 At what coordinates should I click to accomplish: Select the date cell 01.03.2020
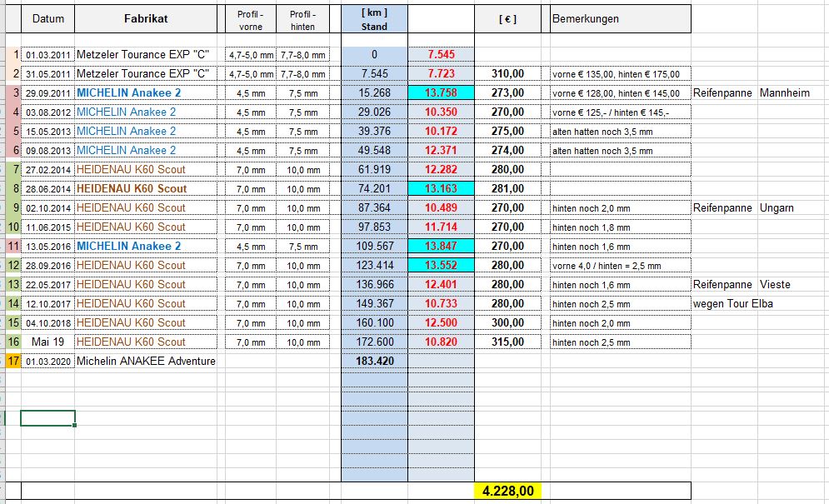pos(47,361)
